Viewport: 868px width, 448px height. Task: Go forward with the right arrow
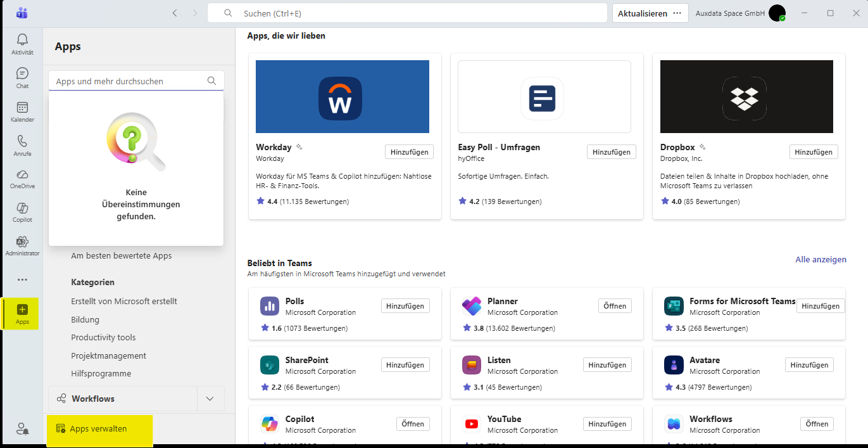pos(195,13)
